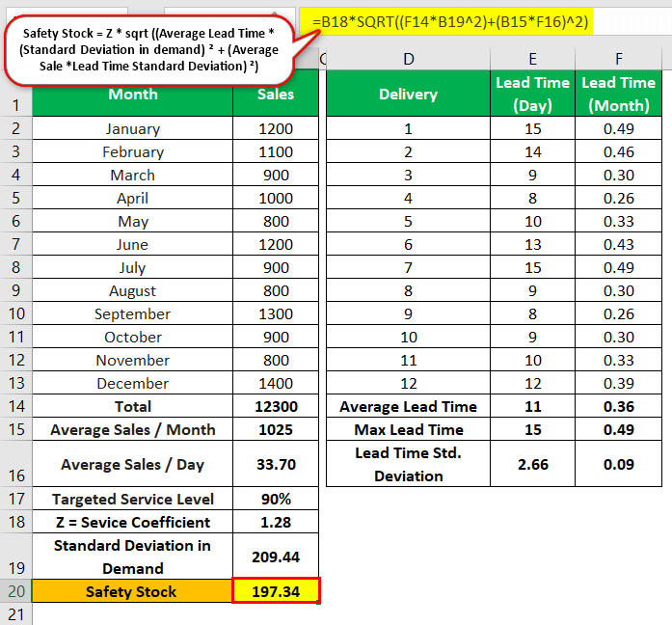Click February sales value 1100

276,151
